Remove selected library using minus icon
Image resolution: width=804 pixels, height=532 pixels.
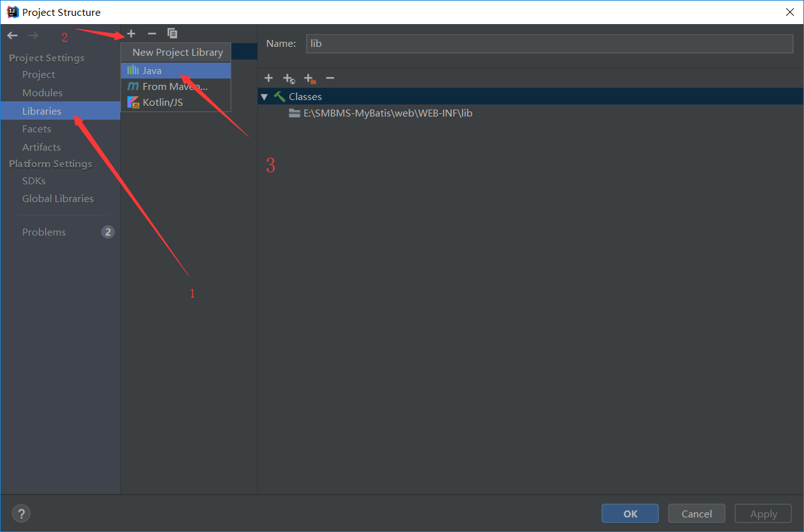coord(151,33)
